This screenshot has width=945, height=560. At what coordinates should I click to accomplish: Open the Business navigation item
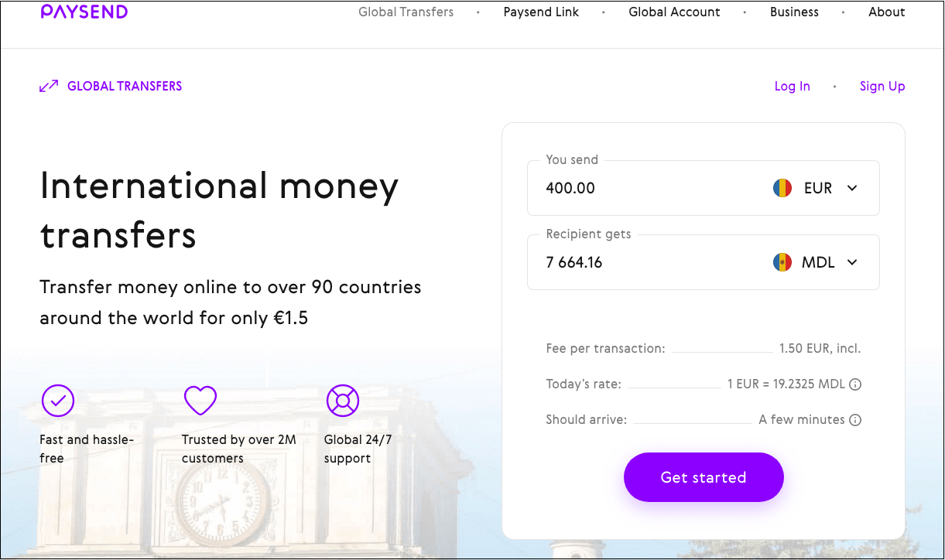tap(794, 12)
